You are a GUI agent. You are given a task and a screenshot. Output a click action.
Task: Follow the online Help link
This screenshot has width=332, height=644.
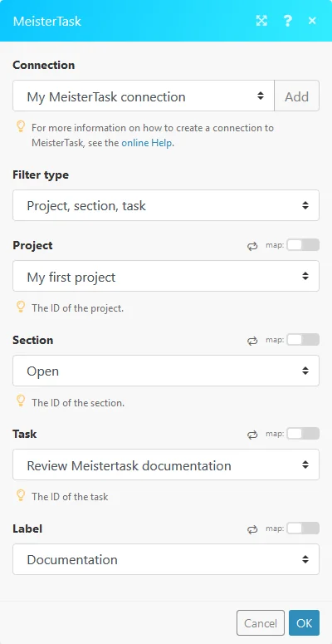click(147, 143)
